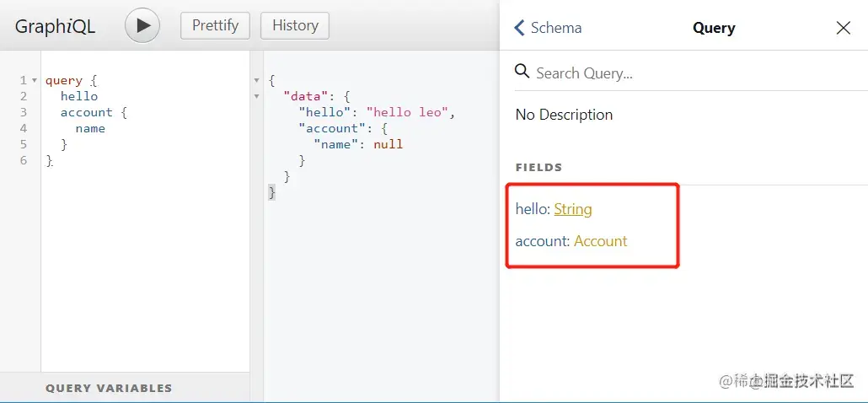Click the Query docs panel title

point(714,28)
